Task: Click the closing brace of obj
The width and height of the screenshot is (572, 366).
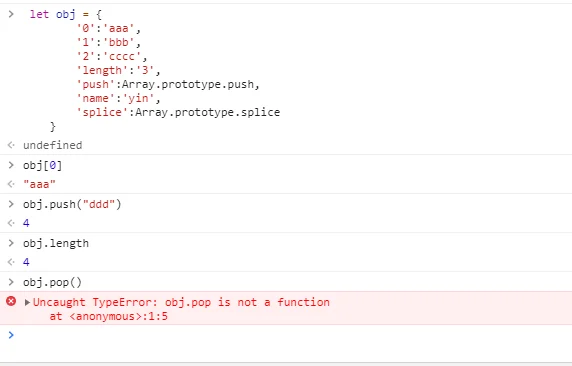Action: click(53, 127)
